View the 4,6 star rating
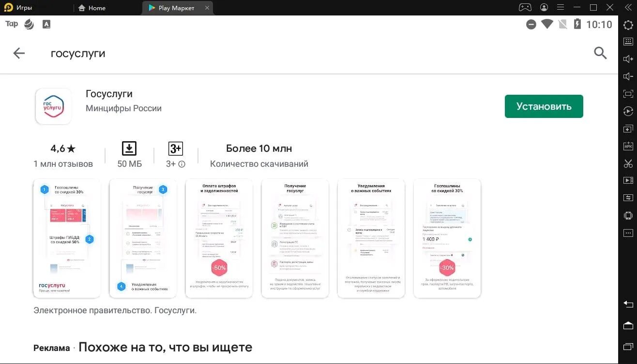 tap(63, 148)
